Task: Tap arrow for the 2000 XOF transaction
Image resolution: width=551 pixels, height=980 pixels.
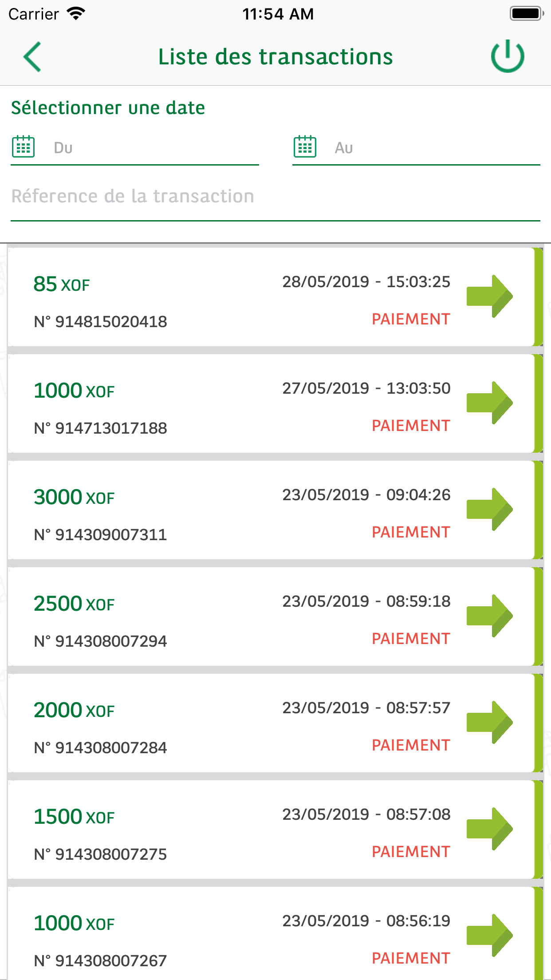Action: pos(489,722)
